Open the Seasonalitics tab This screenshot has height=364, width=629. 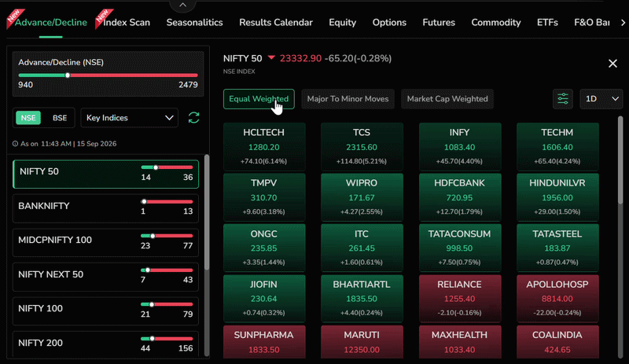[194, 23]
